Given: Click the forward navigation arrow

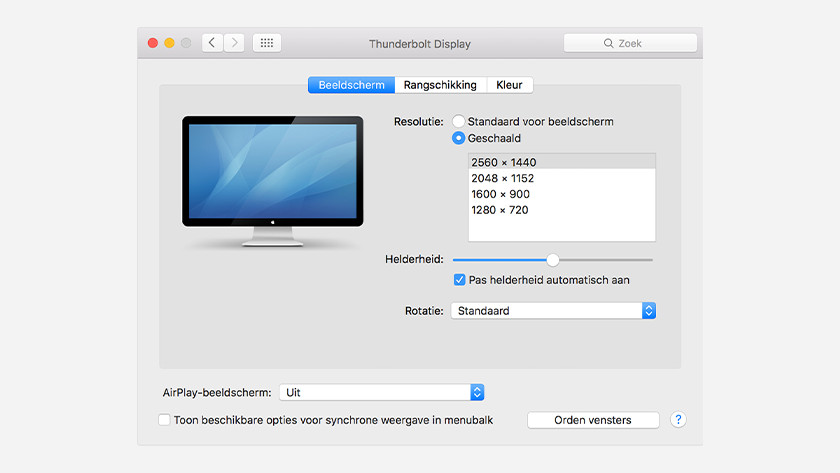Looking at the screenshot, I should (x=234, y=43).
